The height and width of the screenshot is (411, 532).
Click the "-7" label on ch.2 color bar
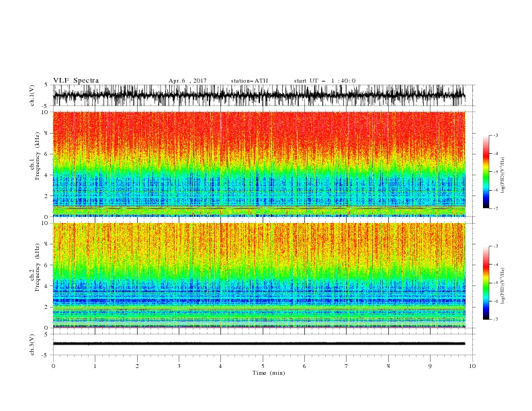pos(495,320)
